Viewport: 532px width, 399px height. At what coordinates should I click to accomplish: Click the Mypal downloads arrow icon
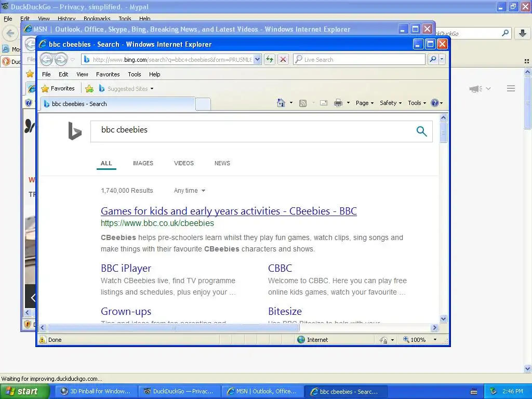click(523, 33)
